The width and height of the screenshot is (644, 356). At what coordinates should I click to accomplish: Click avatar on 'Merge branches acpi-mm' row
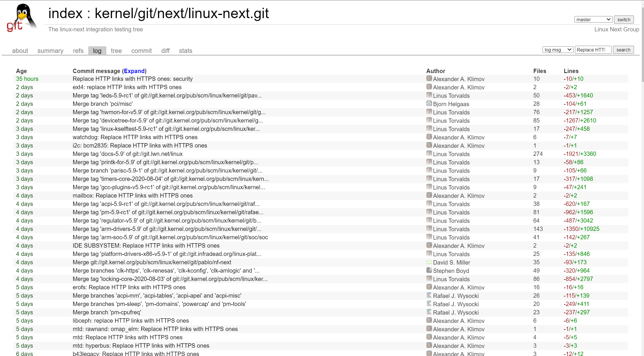tap(429, 295)
